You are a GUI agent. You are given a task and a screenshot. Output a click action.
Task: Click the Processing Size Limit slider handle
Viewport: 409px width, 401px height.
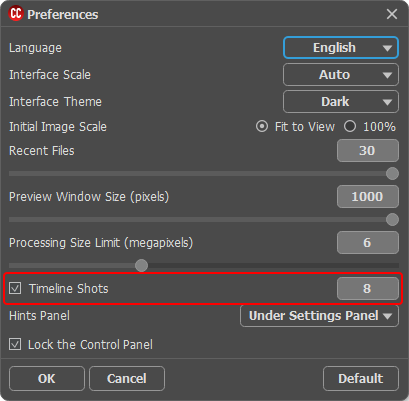[142, 266]
